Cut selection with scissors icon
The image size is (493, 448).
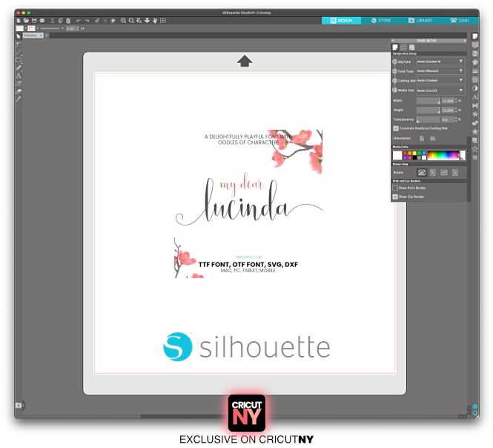coord(53,21)
